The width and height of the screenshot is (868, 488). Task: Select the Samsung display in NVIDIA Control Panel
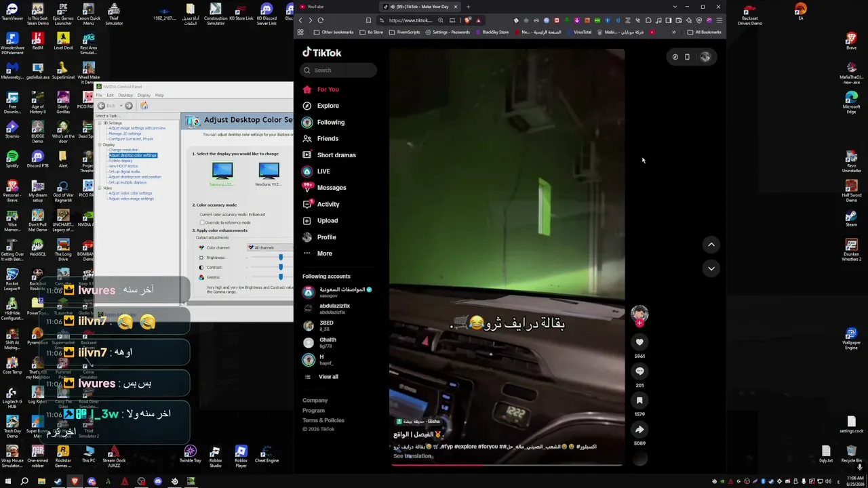[222, 174]
